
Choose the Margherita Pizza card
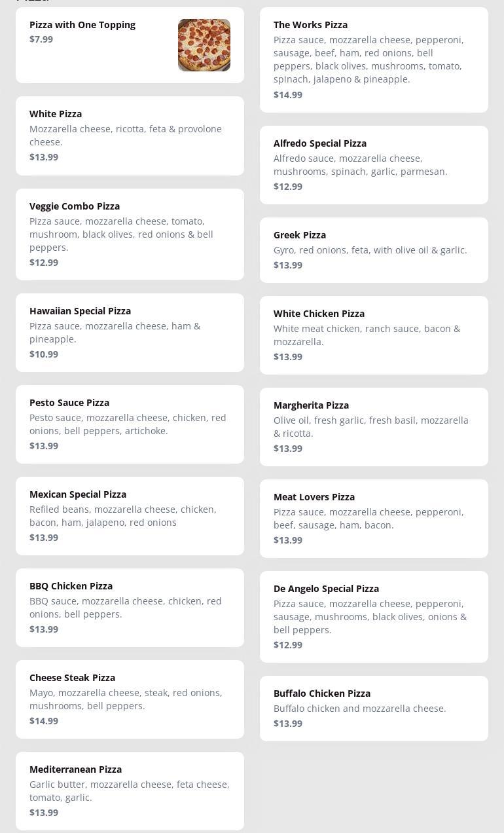click(x=374, y=426)
